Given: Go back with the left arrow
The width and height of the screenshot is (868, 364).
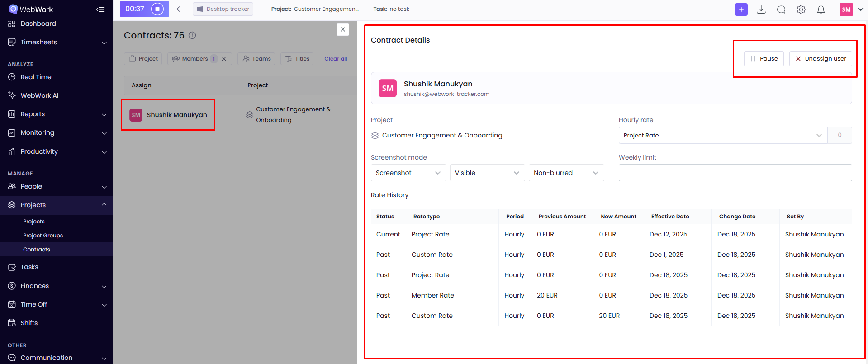Looking at the screenshot, I should pyautogui.click(x=179, y=9).
